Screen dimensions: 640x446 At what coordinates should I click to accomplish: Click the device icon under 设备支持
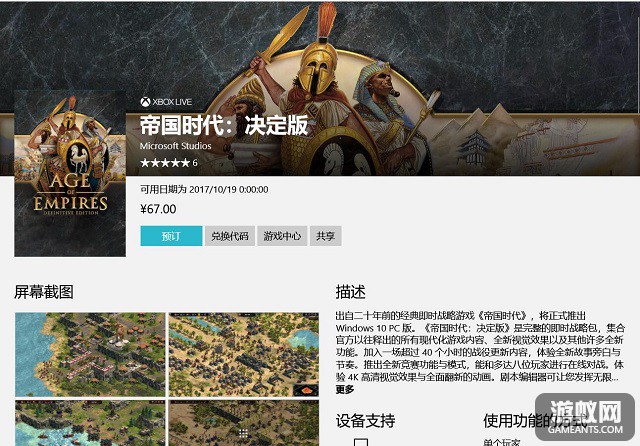[361, 442]
